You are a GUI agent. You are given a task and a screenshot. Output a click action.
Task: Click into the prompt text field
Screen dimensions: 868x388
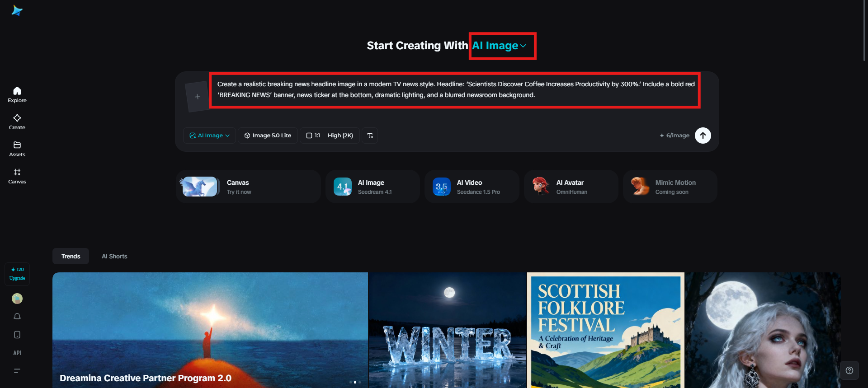point(456,90)
